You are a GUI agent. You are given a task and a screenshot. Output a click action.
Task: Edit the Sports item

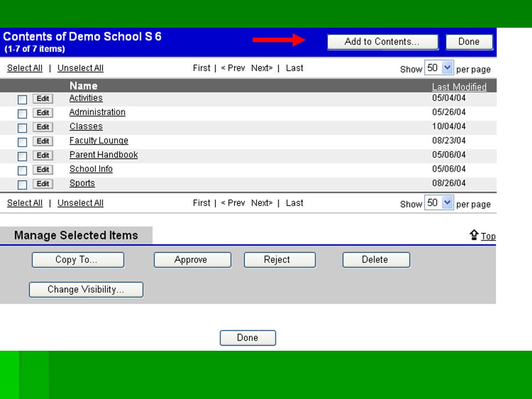click(x=43, y=184)
